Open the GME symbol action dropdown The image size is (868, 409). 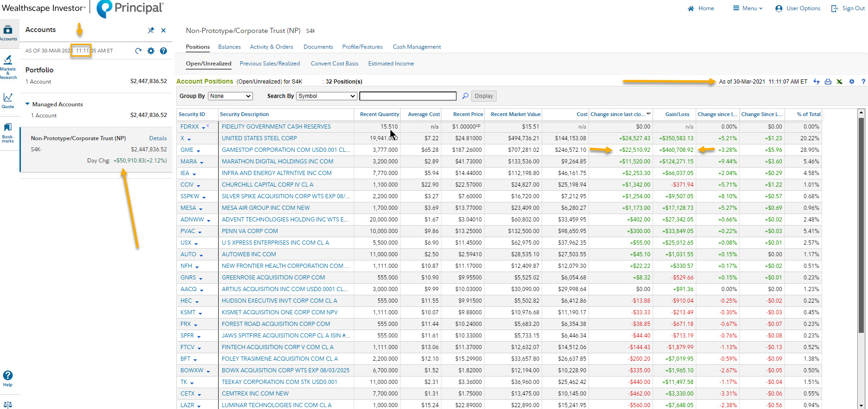pos(198,151)
